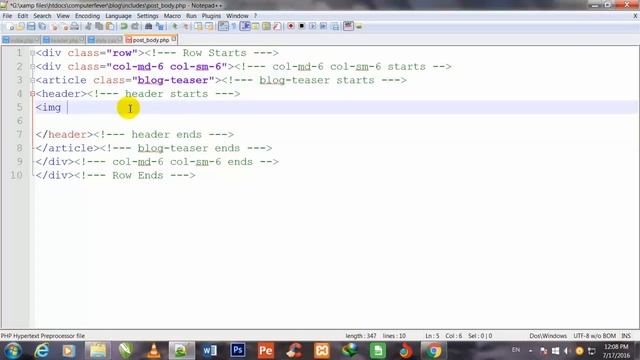Click the Redo toolbar icon
This screenshot has width=640, height=360.
click(135, 27)
